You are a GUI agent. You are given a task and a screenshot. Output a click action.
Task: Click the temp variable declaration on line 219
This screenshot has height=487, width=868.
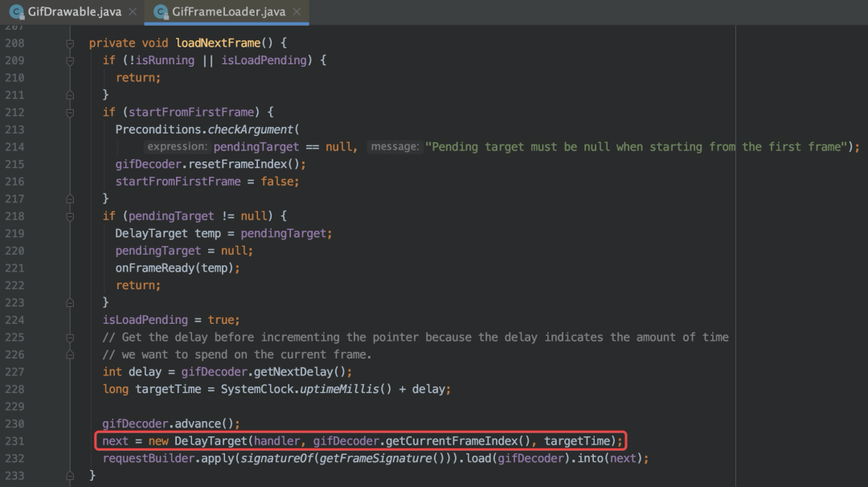click(207, 234)
